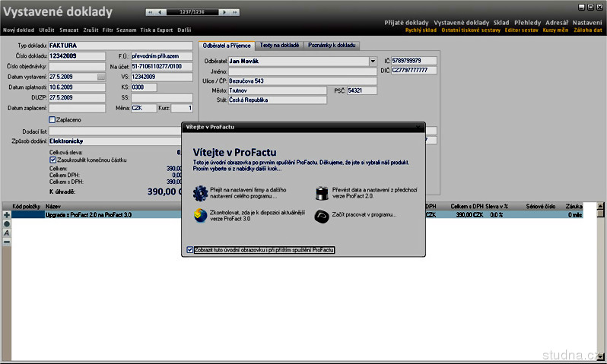This screenshot has height=364, width=607.
Task: Click the Číslo dokladu field
Action: (x=77, y=56)
